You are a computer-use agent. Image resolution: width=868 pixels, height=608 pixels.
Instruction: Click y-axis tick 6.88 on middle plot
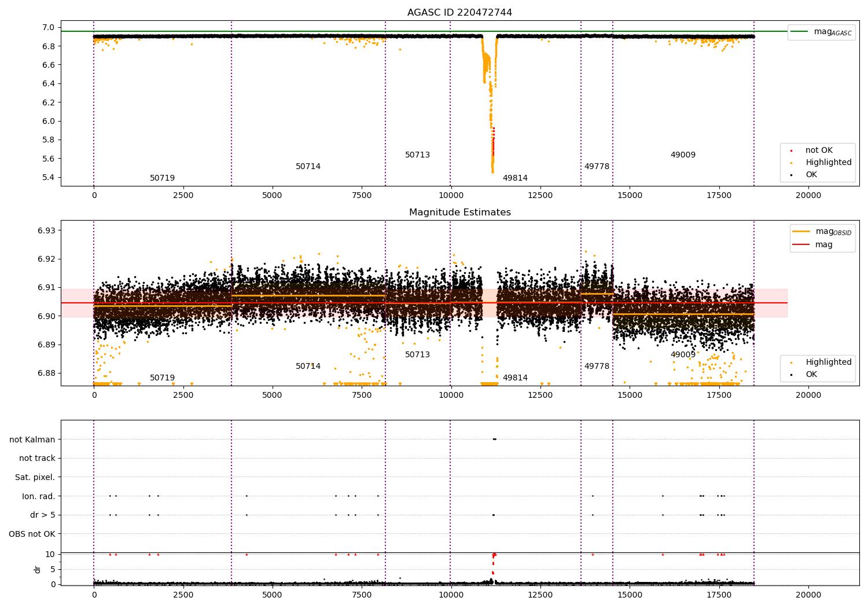(x=46, y=373)
